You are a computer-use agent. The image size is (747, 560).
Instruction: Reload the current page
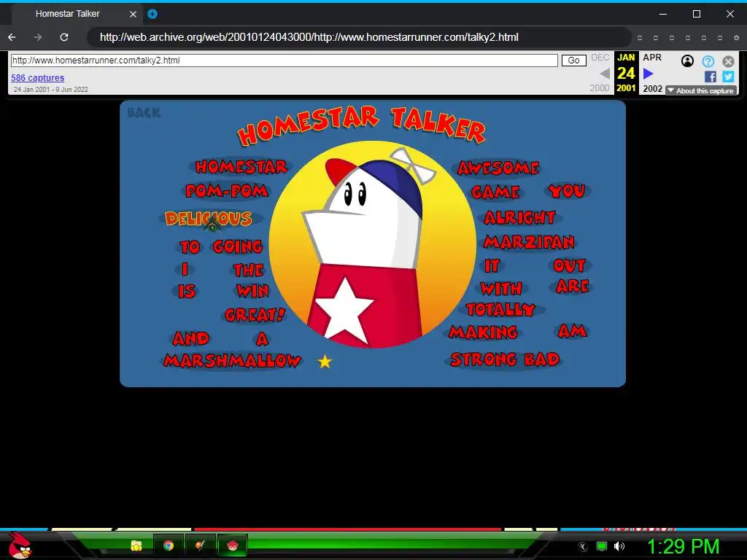(x=64, y=37)
